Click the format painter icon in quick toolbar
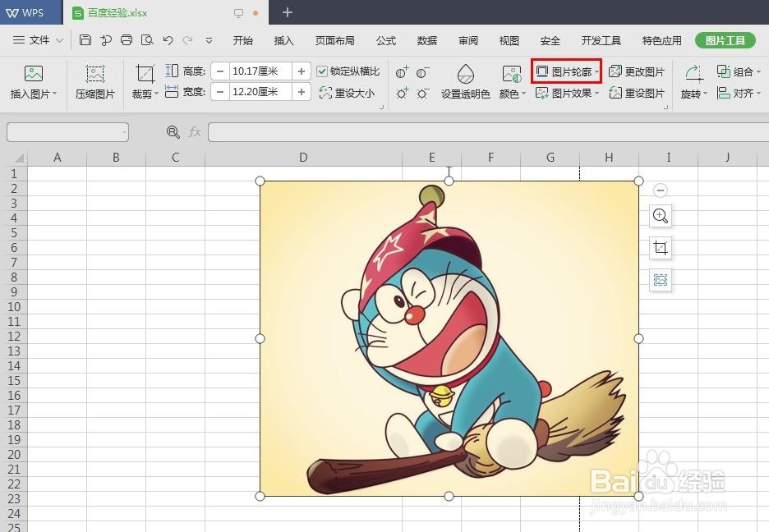The height and width of the screenshot is (532, 769). point(106,40)
